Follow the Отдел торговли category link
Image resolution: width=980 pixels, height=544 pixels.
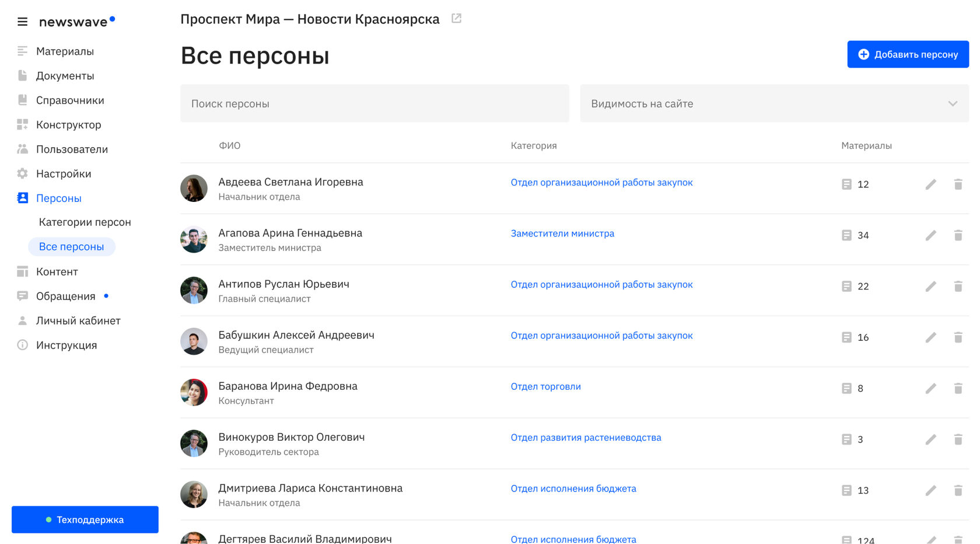(x=545, y=386)
